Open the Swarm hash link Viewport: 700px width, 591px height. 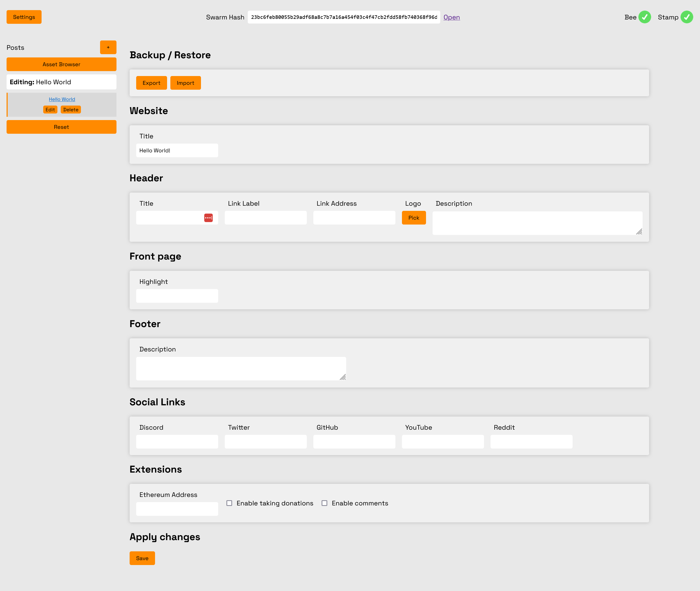click(x=451, y=17)
